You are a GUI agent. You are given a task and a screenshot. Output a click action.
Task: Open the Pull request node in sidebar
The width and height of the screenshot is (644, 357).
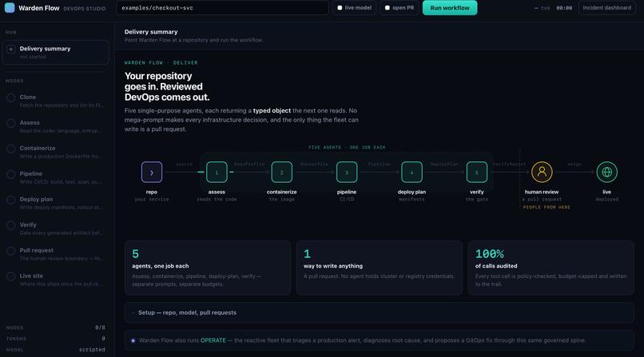click(x=56, y=254)
